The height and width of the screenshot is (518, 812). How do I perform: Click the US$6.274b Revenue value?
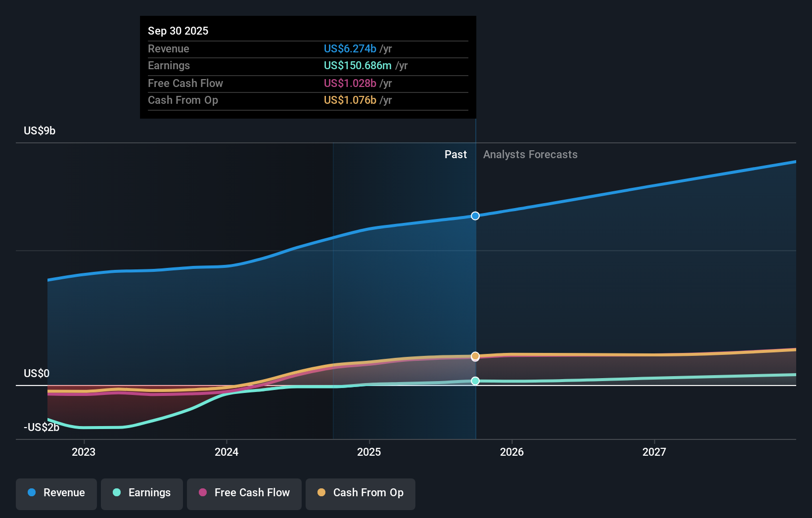(x=349, y=48)
